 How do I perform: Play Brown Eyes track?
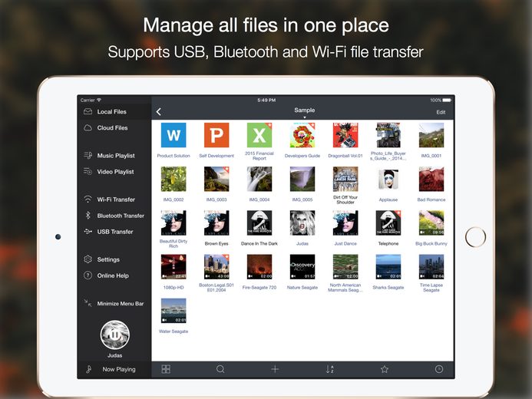[216, 223]
